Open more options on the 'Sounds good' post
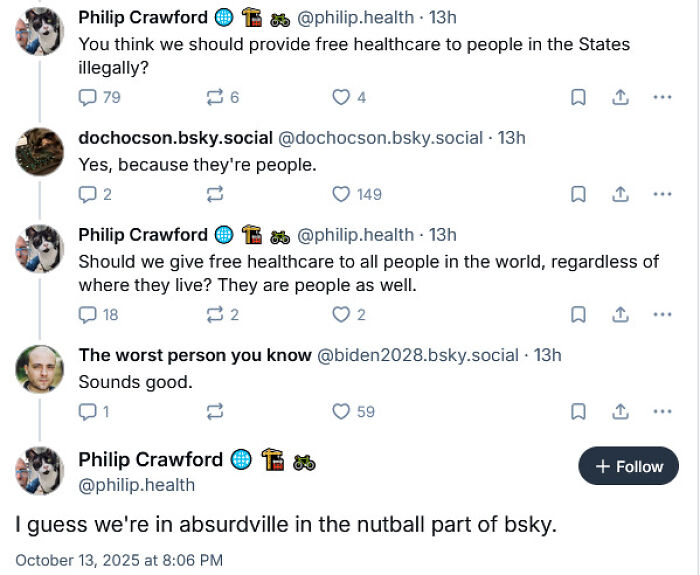This screenshot has height=575, width=700. (x=661, y=411)
